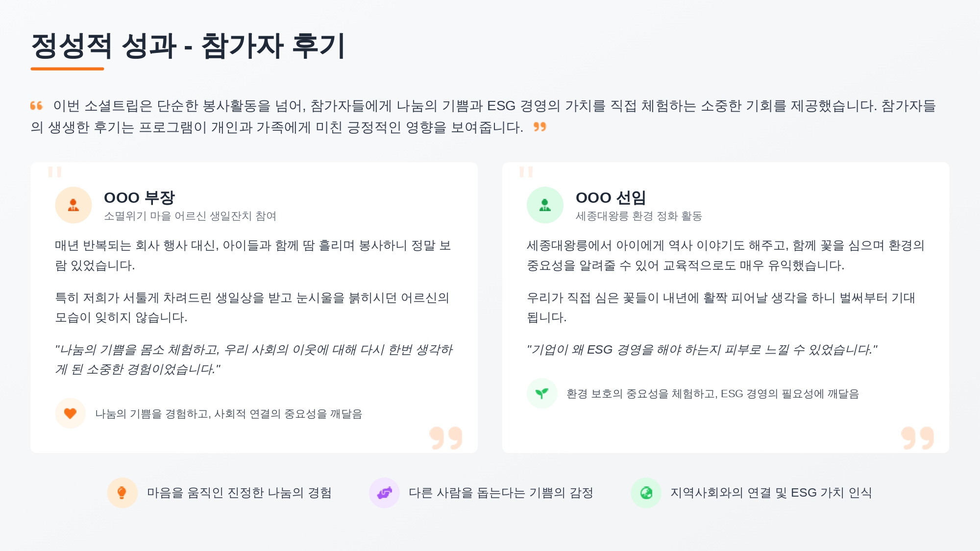Screen dimensions: 980x551
Task: Select the slide title 정성적 성과 - 참가자 후기
Action: click(188, 46)
